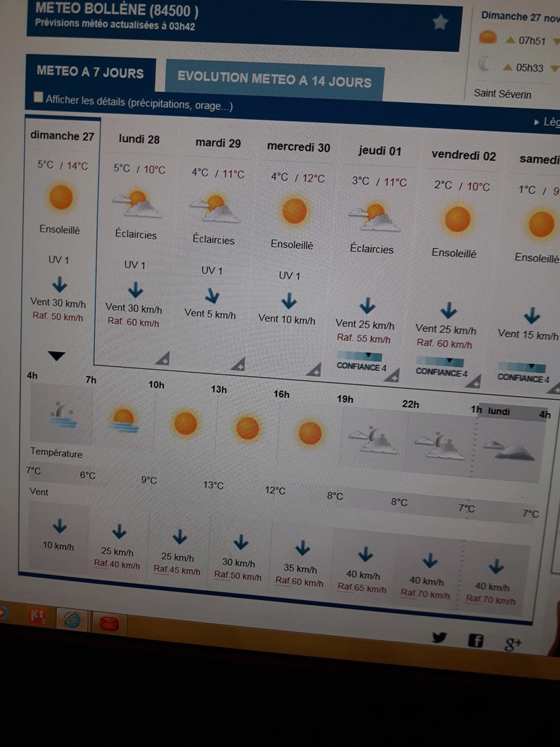
Task: Click the Raf.65 km/h gust label
Action: (x=362, y=587)
